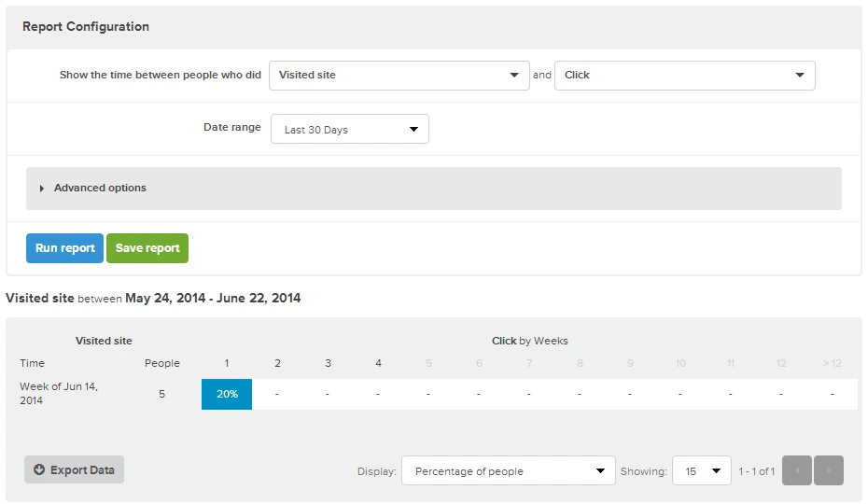Click the Export Data download icon
This screenshot has height=504, width=868.
click(x=39, y=470)
